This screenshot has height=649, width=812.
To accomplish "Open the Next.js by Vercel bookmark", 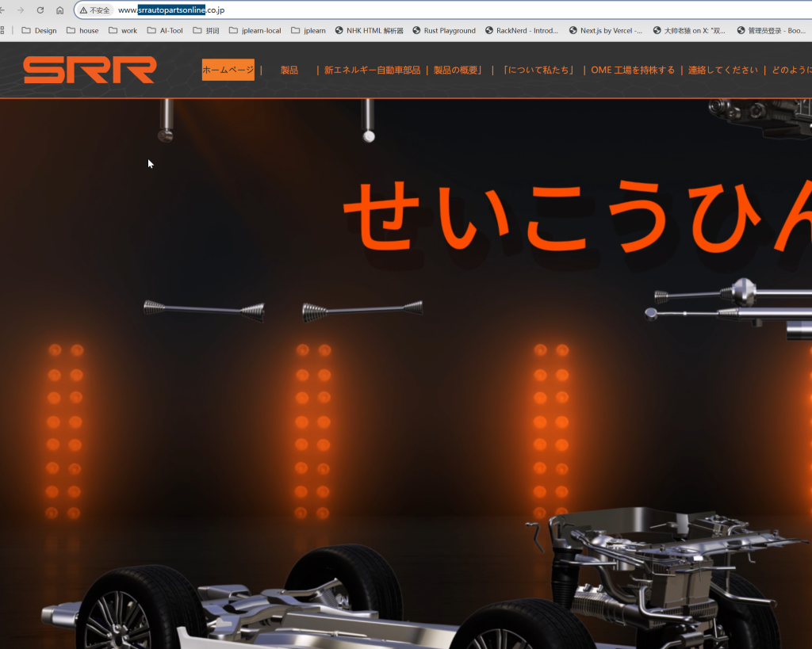I will coord(606,31).
